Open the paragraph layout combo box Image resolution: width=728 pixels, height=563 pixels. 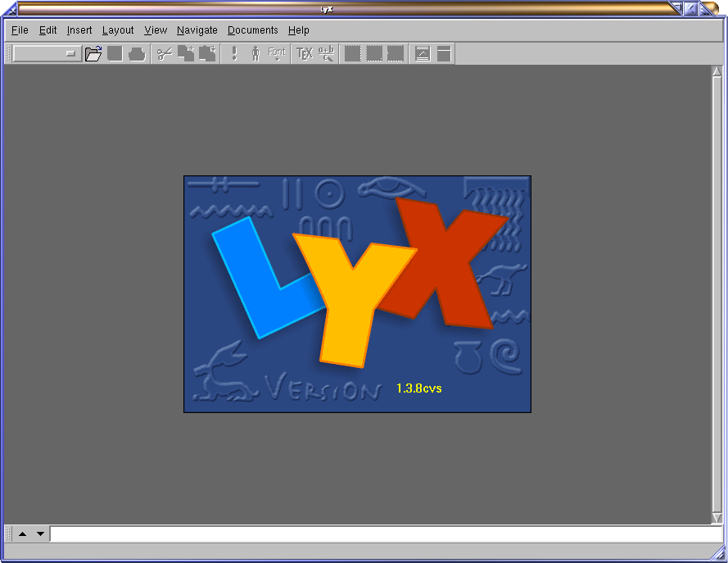(47, 54)
